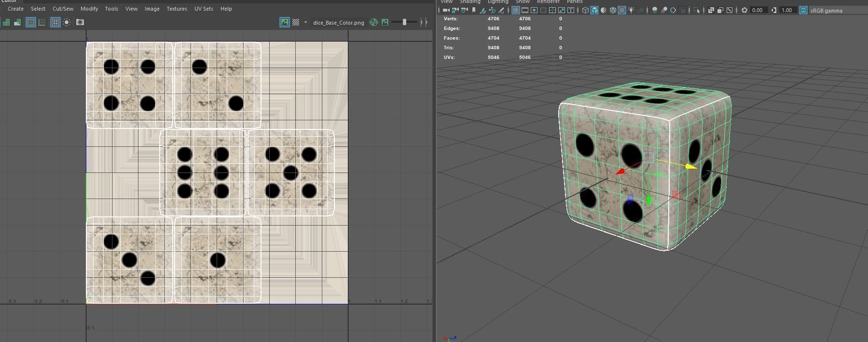Toggle the safe action icon

coord(562,10)
